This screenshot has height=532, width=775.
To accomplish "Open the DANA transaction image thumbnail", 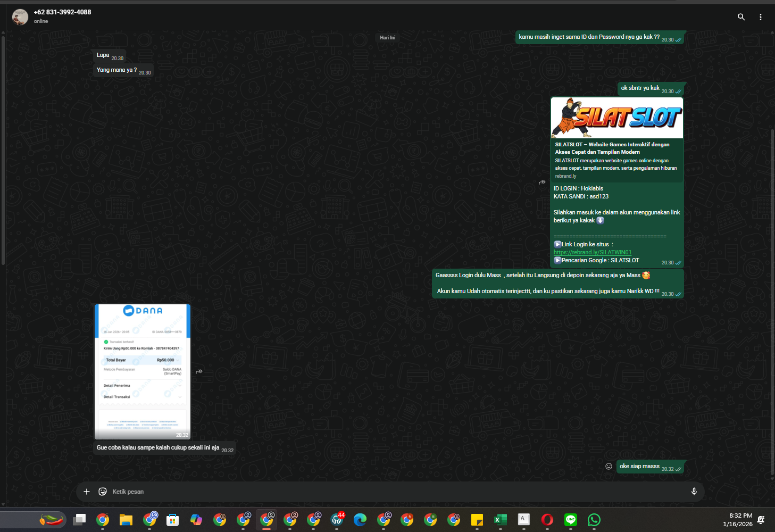I will [x=143, y=371].
